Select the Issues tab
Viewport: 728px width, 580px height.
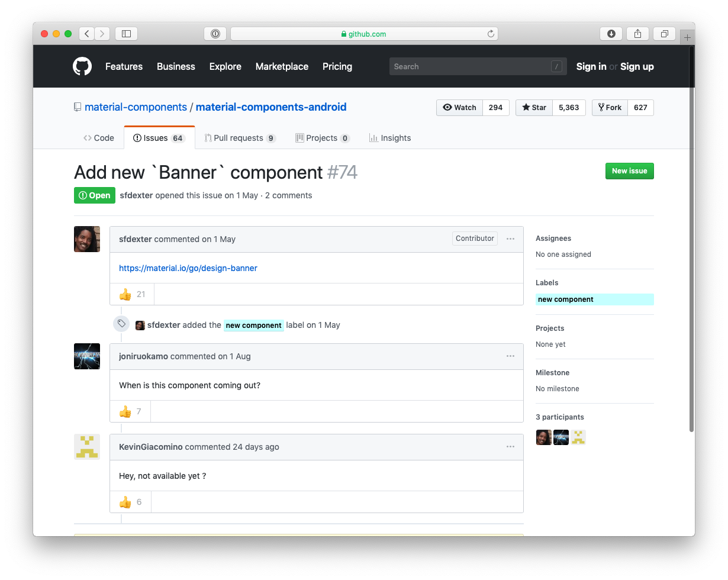click(159, 138)
